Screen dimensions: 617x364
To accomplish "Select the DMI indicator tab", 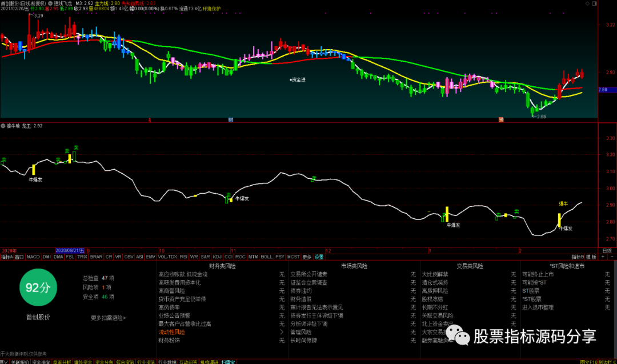I will [x=47, y=257].
